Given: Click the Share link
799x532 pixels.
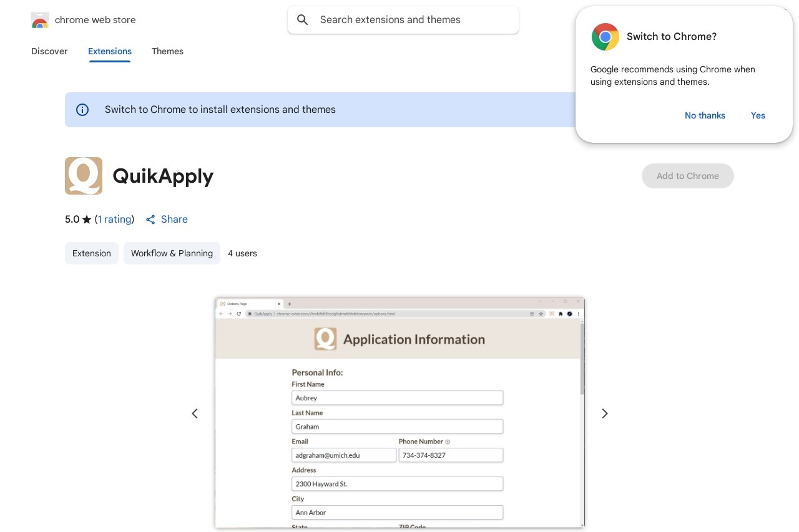Looking at the screenshot, I should pyautogui.click(x=174, y=220).
